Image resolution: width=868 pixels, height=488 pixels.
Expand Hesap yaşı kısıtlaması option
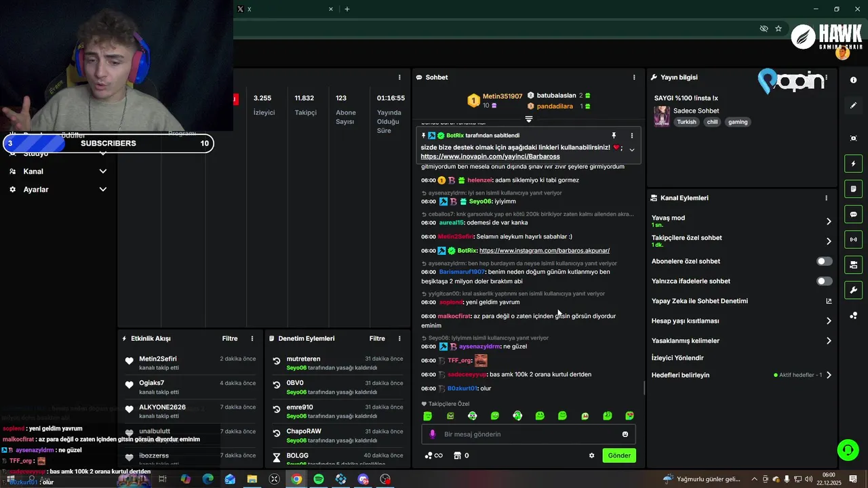pos(829,321)
